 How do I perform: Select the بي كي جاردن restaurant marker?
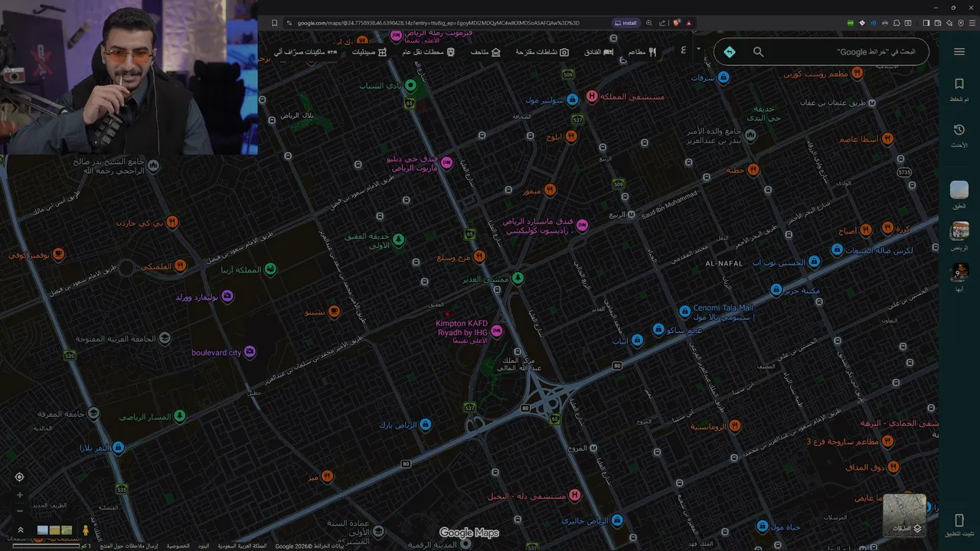point(172,222)
